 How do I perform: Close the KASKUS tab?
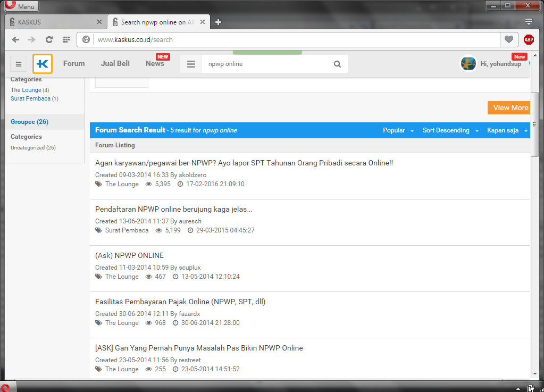(99, 22)
